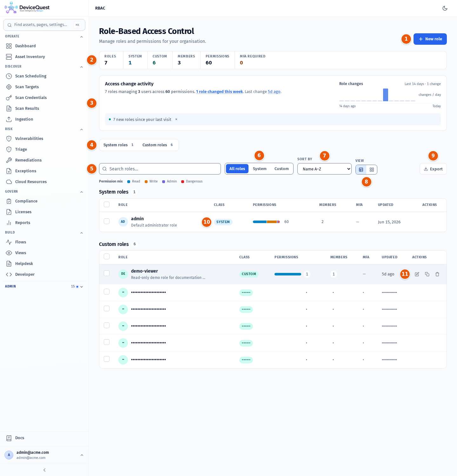This screenshot has width=457, height=476.
Task: Open Cloud Resources in sidebar
Action: [x=44, y=182]
